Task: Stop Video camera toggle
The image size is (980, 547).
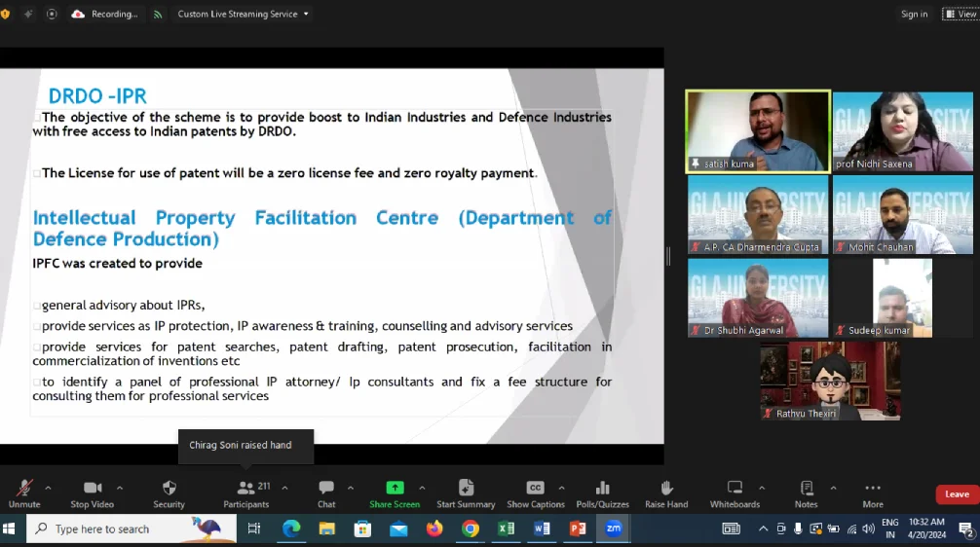Action: (x=93, y=492)
